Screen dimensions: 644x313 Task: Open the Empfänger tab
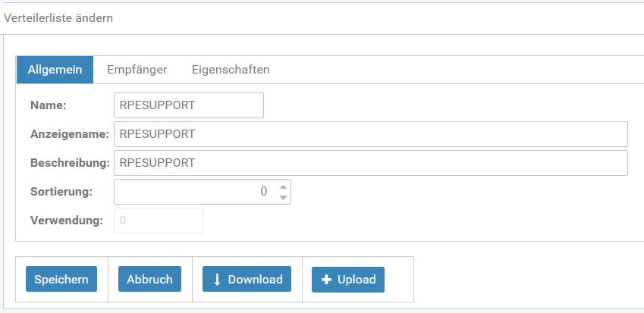coord(137,70)
